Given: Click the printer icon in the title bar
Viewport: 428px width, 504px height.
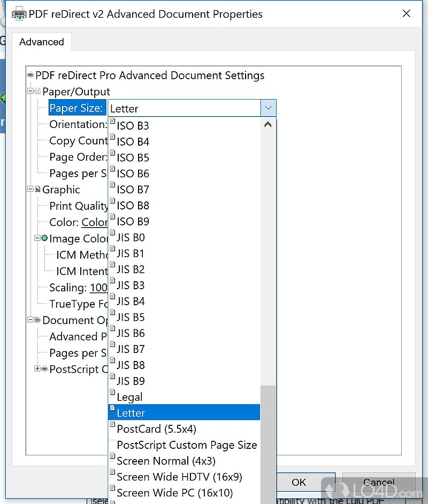Looking at the screenshot, I should tap(19, 14).
